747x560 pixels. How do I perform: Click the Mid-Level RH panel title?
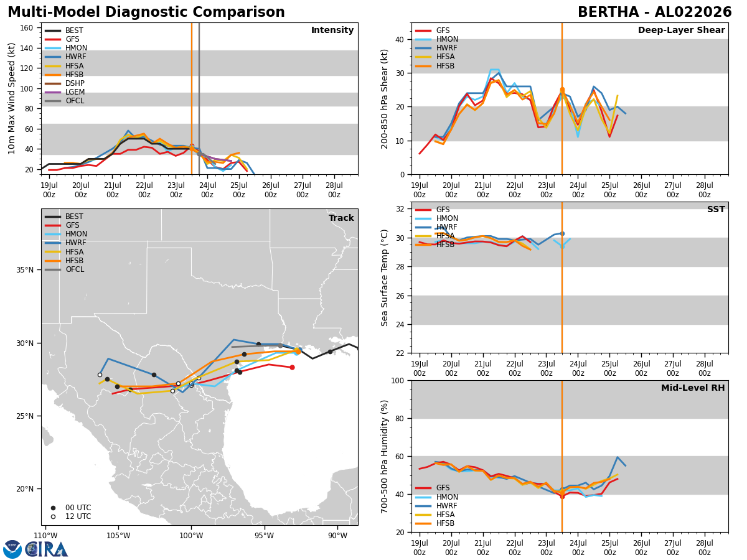click(x=693, y=388)
